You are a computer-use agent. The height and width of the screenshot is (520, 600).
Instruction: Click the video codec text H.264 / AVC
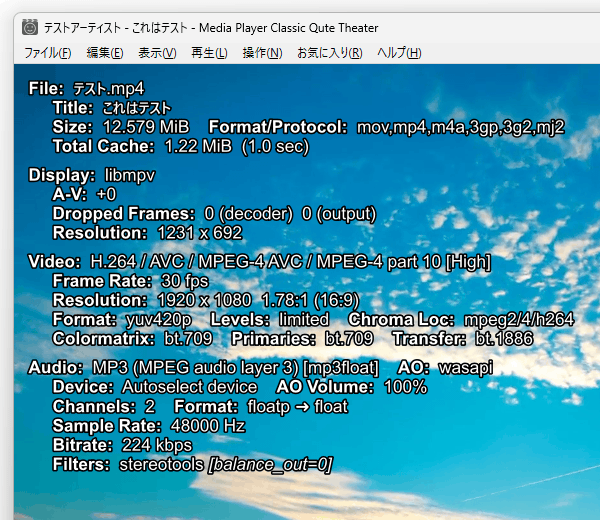pos(137,262)
